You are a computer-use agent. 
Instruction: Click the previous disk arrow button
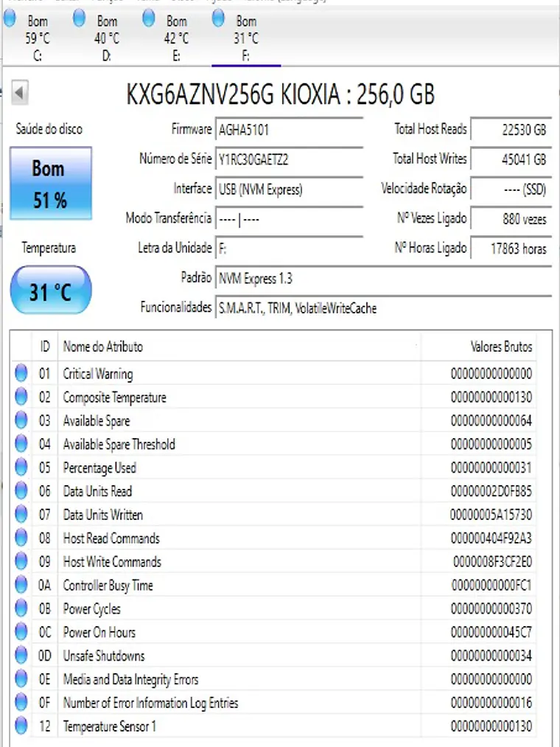(19, 92)
